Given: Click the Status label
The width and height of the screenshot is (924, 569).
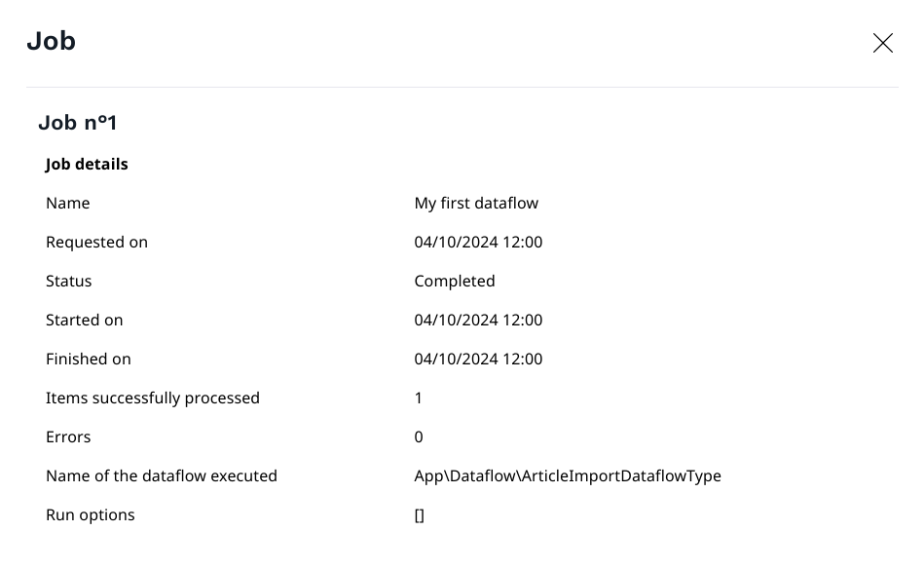Looking at the screenshot, I should point(68,281).
